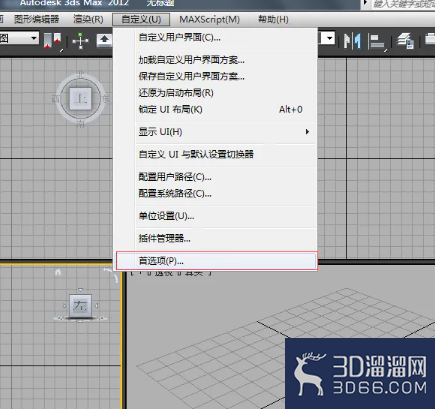Open the 图形编辑器 menu
Viewport: 435px width, 409px height.
tap(36, 19)
